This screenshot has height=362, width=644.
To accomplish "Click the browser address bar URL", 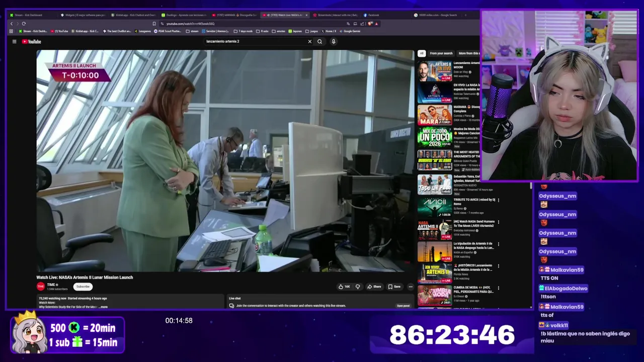I will coord(190,24).
